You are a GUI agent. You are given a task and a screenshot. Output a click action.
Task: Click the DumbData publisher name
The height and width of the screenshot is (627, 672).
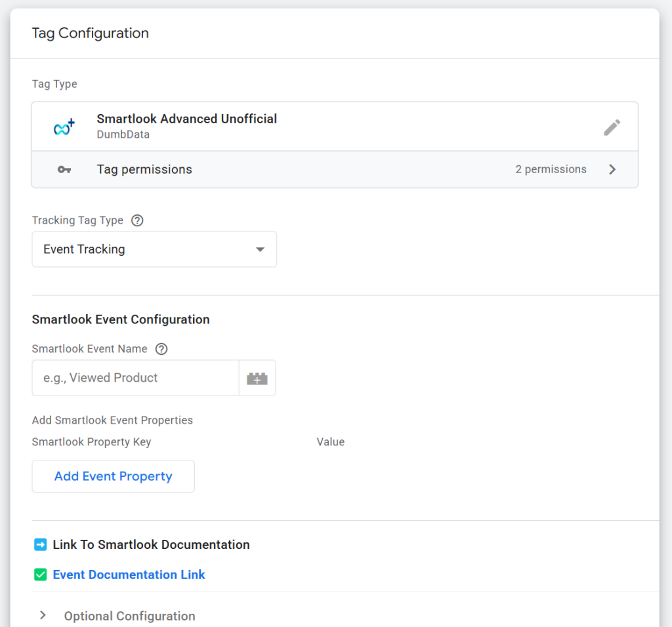point(123,134)
